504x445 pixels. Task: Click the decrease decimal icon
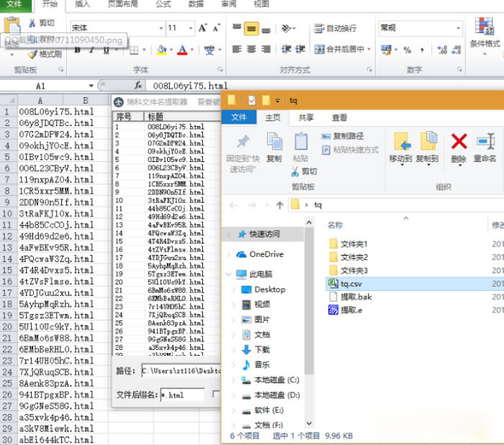pos(456,50)
